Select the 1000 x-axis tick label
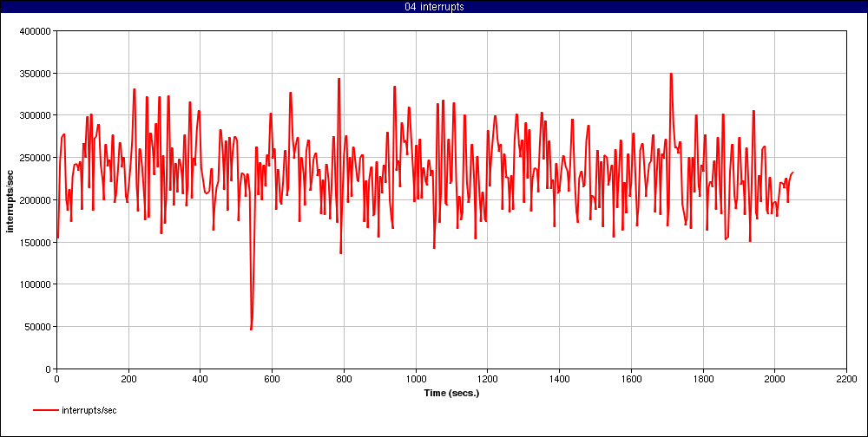Screen dimensions: 868x437 (x=416, y=378)
